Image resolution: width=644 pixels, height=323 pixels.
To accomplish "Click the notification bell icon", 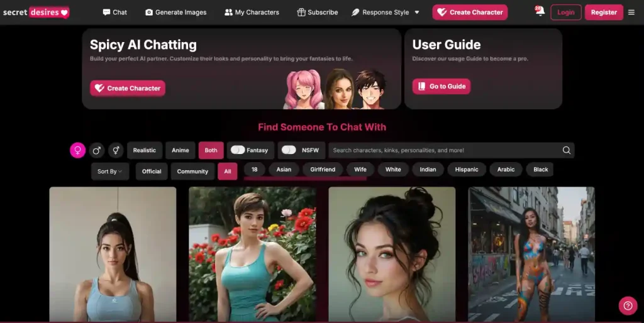I will tap(539, 12).
